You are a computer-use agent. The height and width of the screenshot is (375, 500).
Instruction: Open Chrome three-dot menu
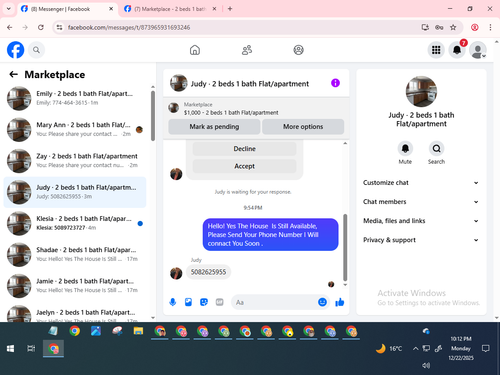[490, 27]
